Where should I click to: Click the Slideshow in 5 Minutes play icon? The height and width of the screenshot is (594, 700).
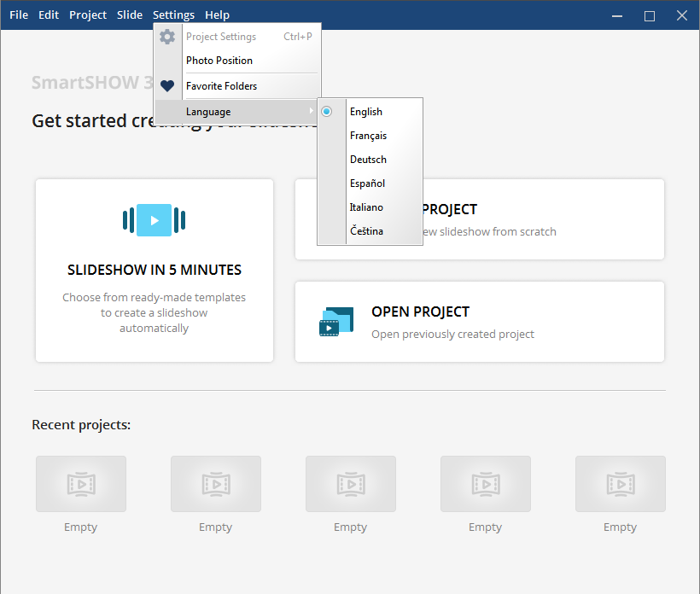coord(154,220)
